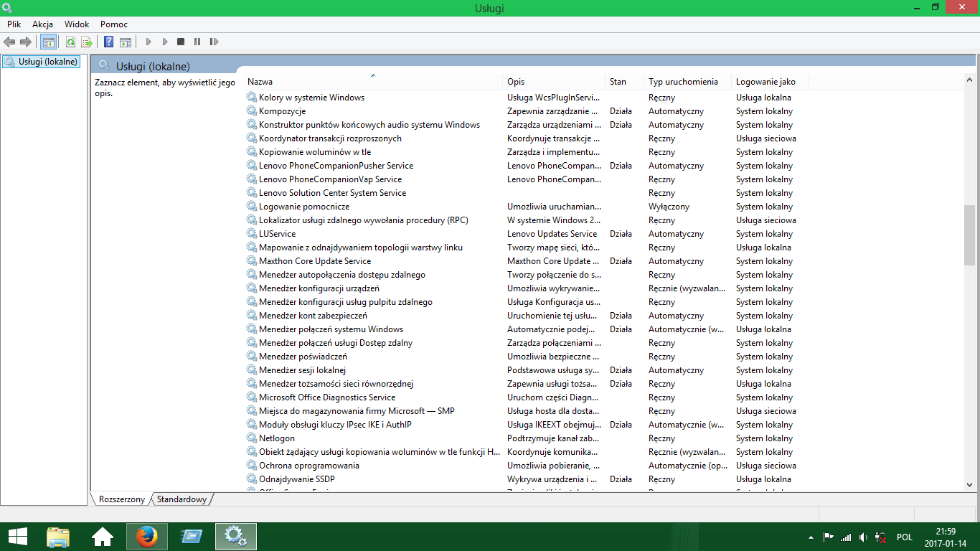Open File Explorer from the taskbar
Screen dimensions: 980x551
(58, 537)
